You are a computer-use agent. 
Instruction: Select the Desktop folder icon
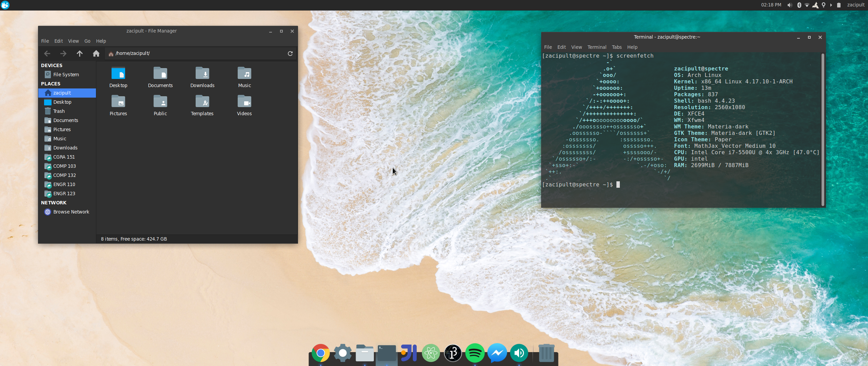118,77
